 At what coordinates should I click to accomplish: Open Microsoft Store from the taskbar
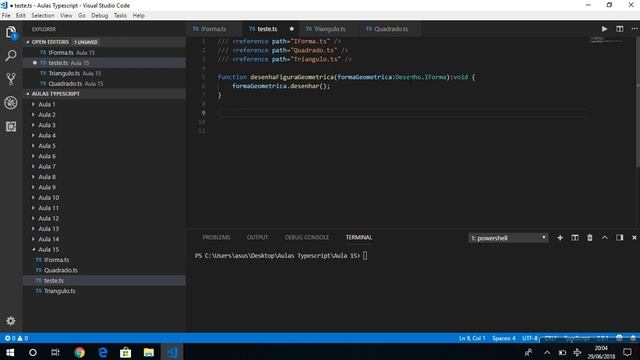pos(125,352)
